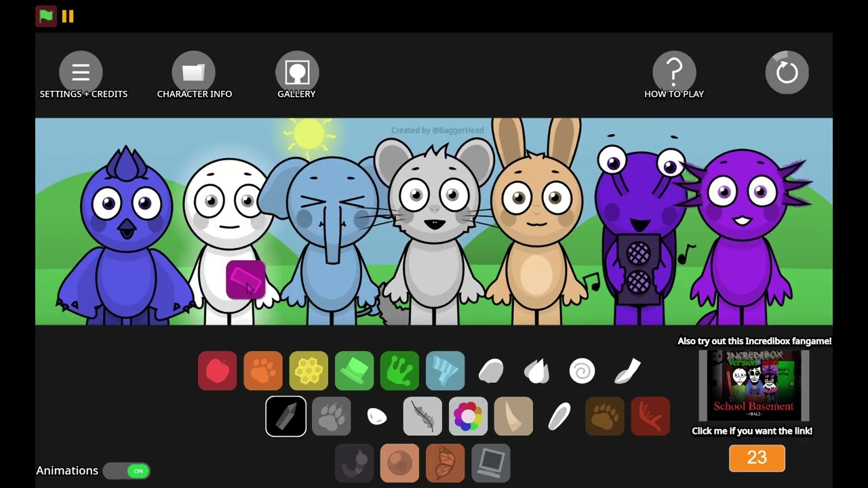Pick the white rabbit ear icon
The image size is (868, 488).
559,416
